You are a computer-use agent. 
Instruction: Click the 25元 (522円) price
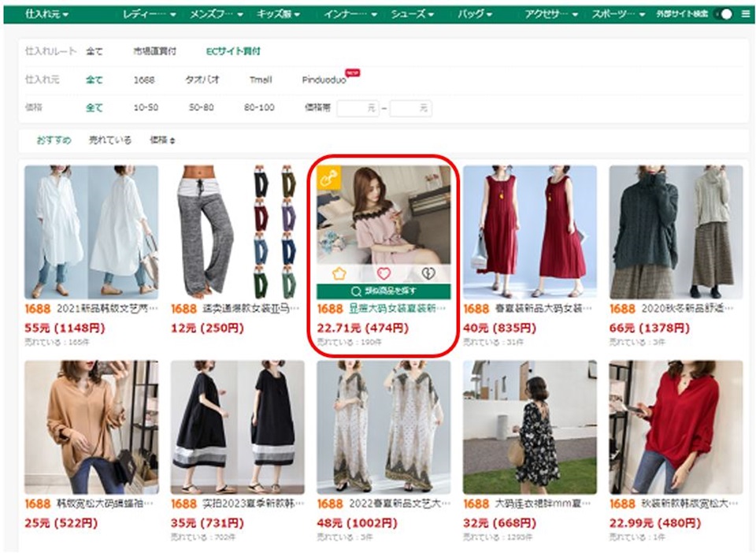[x=61, y=523]
